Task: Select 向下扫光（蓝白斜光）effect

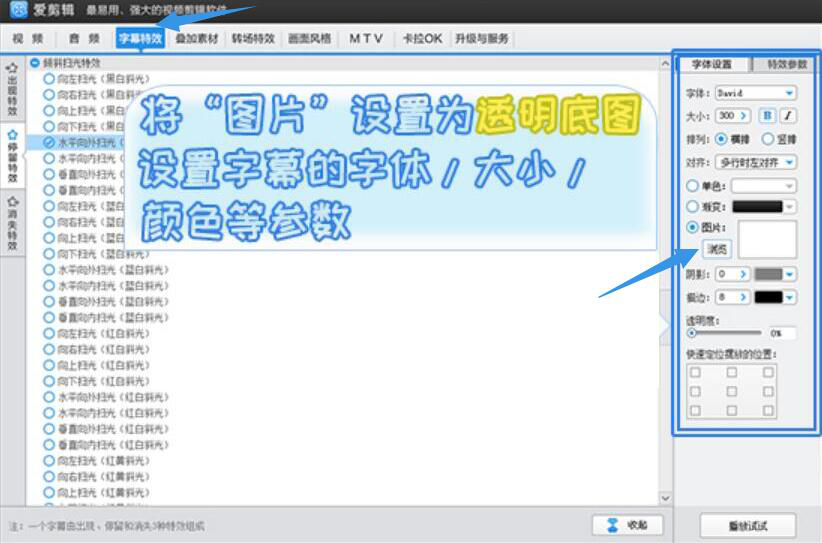Action: [x=97, y=254]
